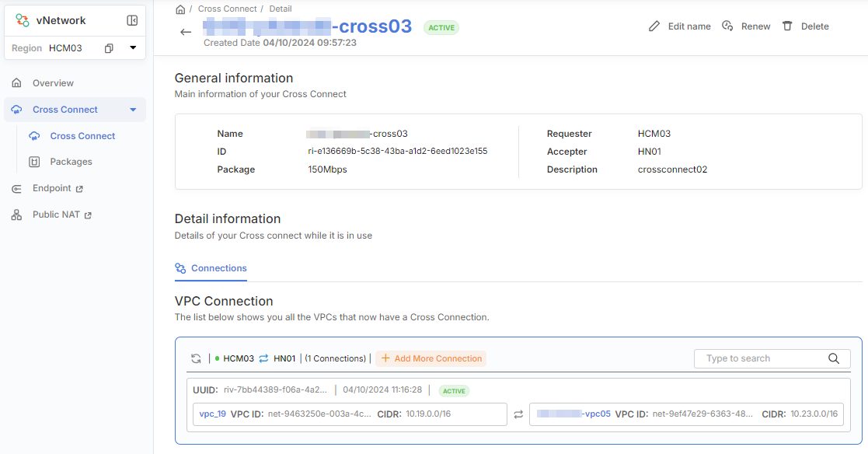Select Packages in the sidebar
The width and height of the screenshot is (868, 454).
coord(71,162)
